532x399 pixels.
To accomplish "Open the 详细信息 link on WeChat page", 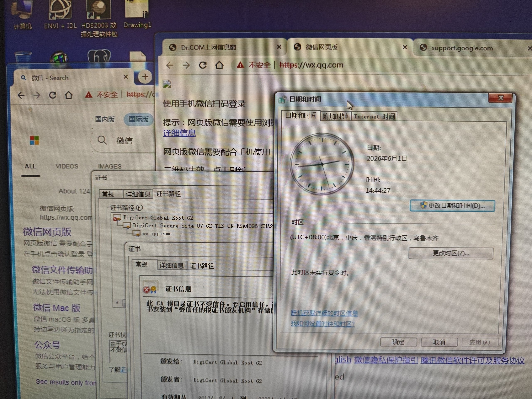I will 179,133.
